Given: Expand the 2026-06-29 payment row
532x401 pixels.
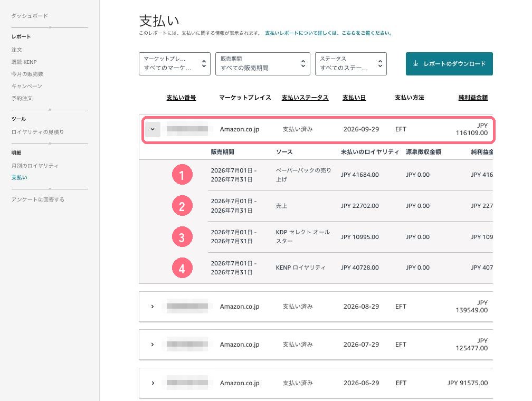Looking at the screenshot, I should point(153,383).
